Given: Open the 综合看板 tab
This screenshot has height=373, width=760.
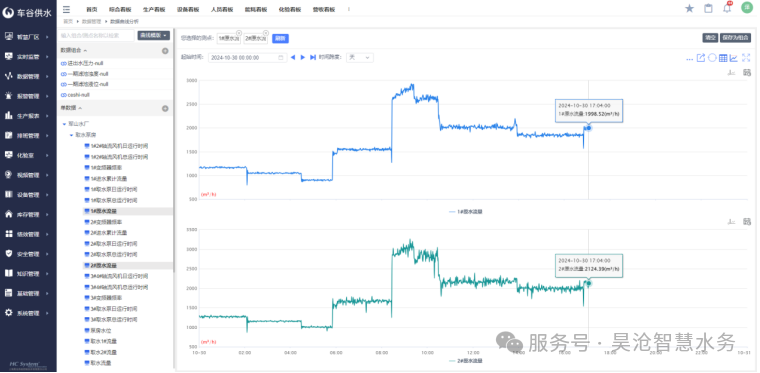Looking at the screenshot, I should coord(120,9).
